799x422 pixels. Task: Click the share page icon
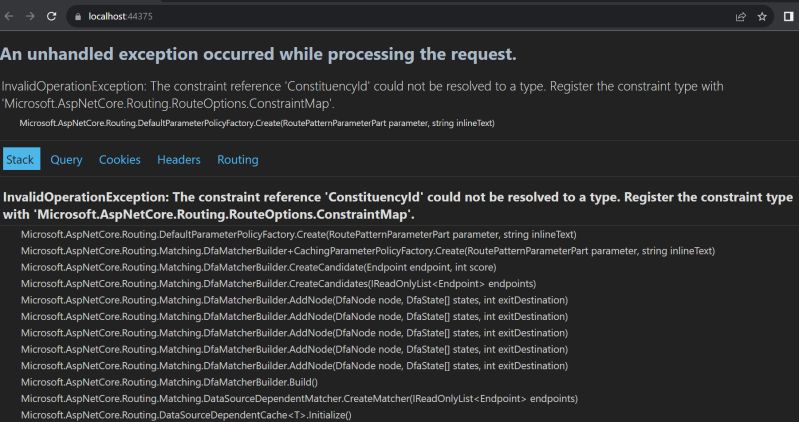tap(741, 17)
